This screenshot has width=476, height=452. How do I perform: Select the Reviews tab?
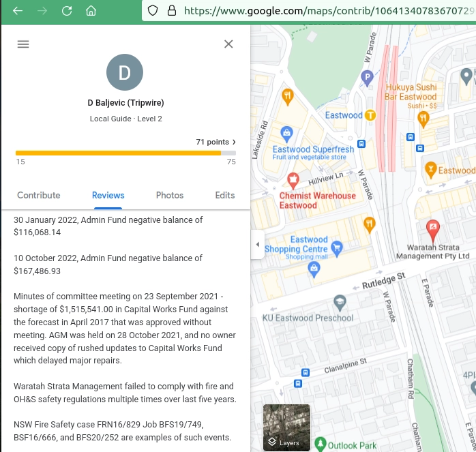tap(108, 195)
